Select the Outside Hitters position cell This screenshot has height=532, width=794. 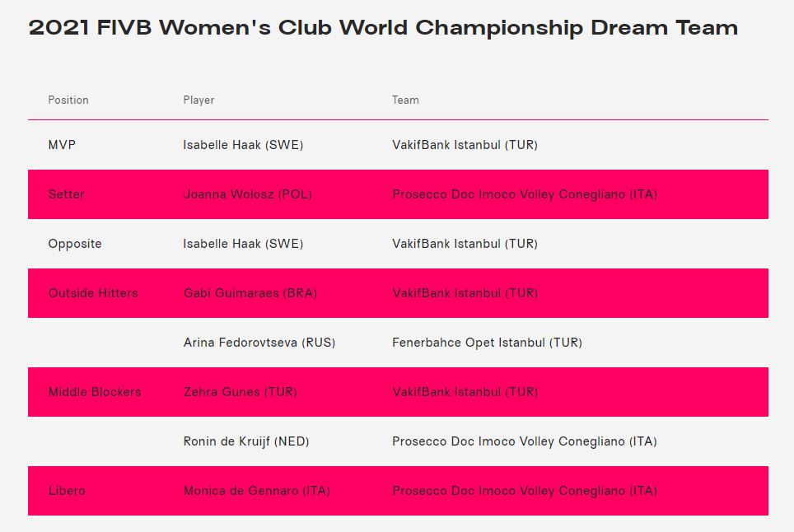click(93, 293)
